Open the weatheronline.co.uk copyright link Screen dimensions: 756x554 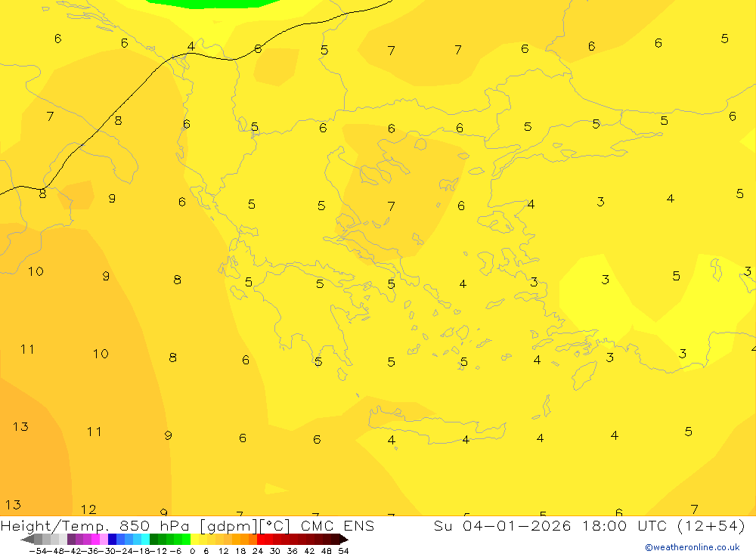pyautogui.click(x=692, y=547)
